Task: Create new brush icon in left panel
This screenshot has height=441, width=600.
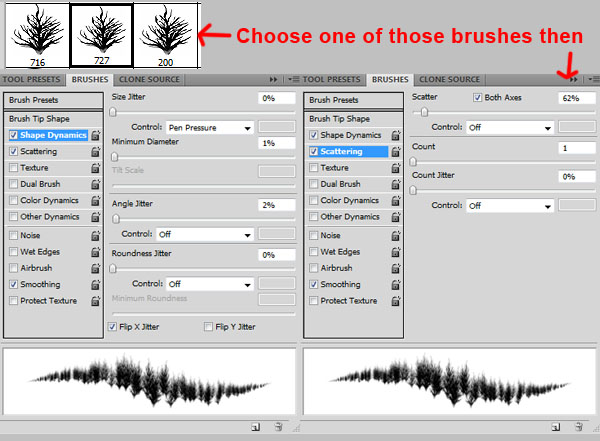Action: 256,427
